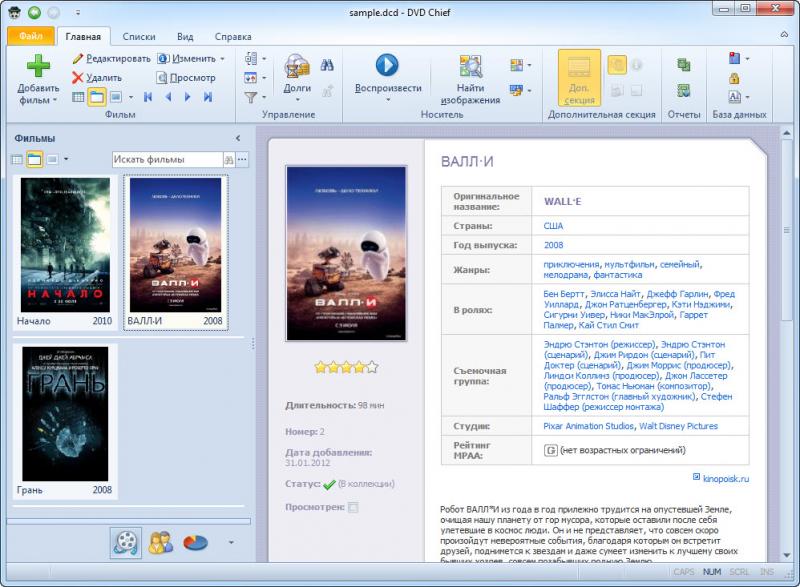Open view mode dropdown arrow in ribbon Фильм group
Viewport: 800px width, 587px height.
pyautogui.click(x=131, y=97)
